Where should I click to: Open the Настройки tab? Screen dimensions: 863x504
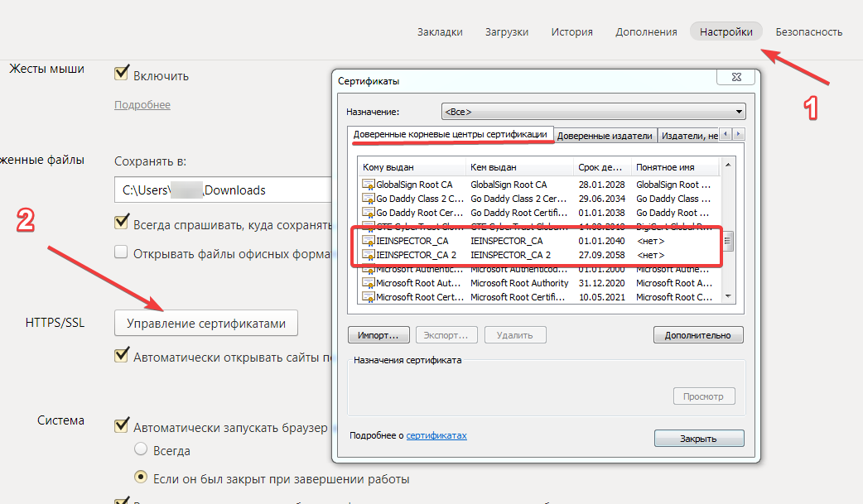(726, 32)
